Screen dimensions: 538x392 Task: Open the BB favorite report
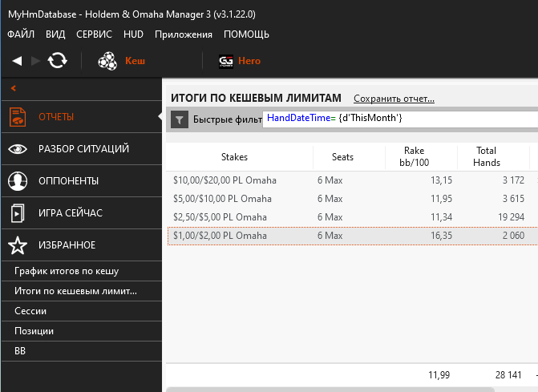[x=82, y=351]
